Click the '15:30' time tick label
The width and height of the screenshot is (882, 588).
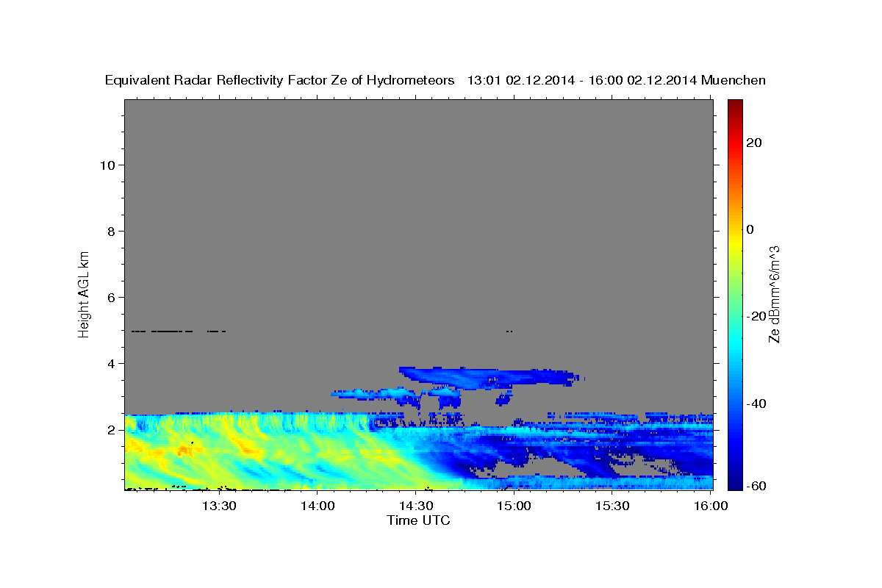[x=612, y=506]
